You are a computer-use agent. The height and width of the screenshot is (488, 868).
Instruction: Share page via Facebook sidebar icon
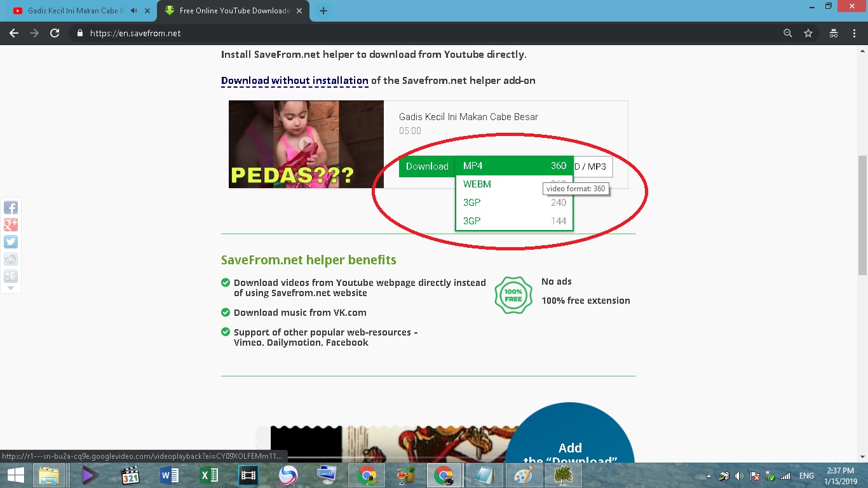tap(11, 207)
